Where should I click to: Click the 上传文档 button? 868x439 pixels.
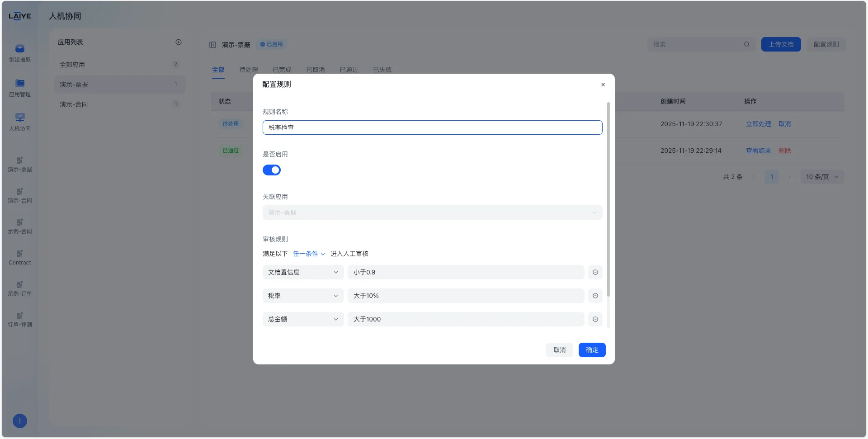(781, 44)
